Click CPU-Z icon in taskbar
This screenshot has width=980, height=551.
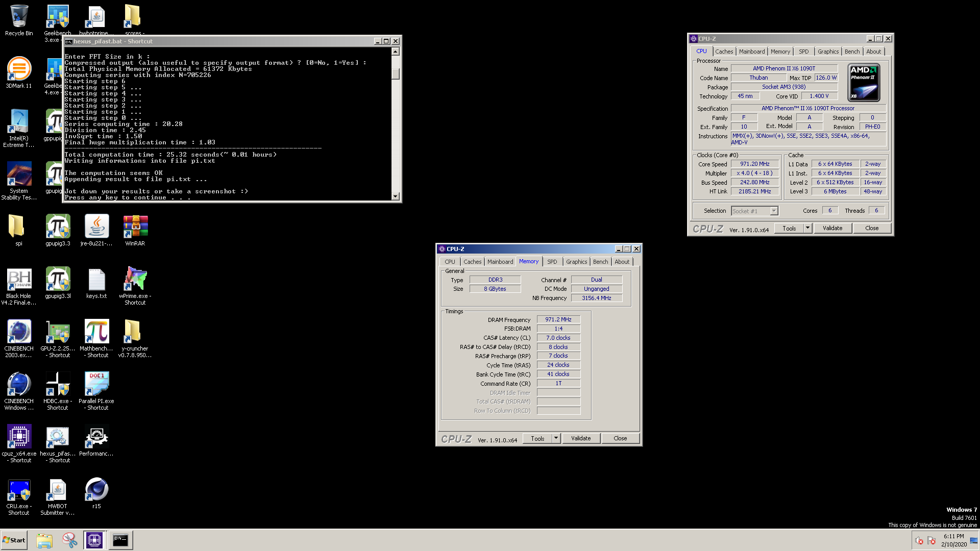(94, 540)
